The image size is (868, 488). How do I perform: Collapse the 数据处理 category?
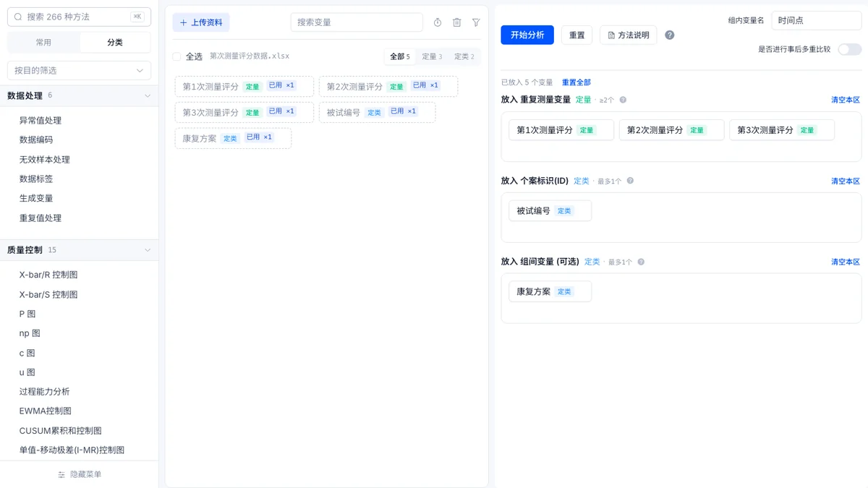point(148,95)
